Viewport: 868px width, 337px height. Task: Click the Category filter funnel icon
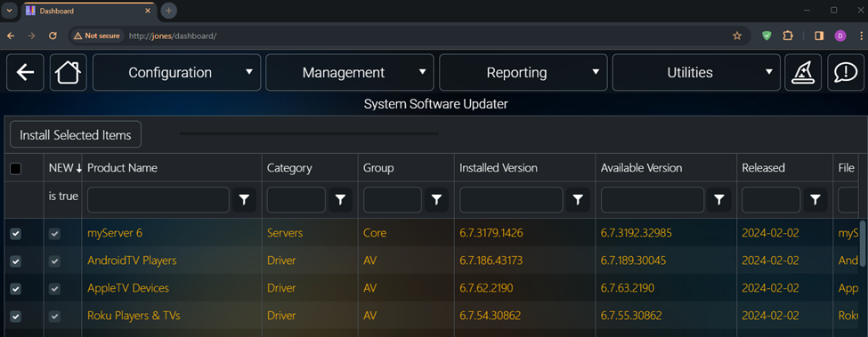(x=340, y=200)
